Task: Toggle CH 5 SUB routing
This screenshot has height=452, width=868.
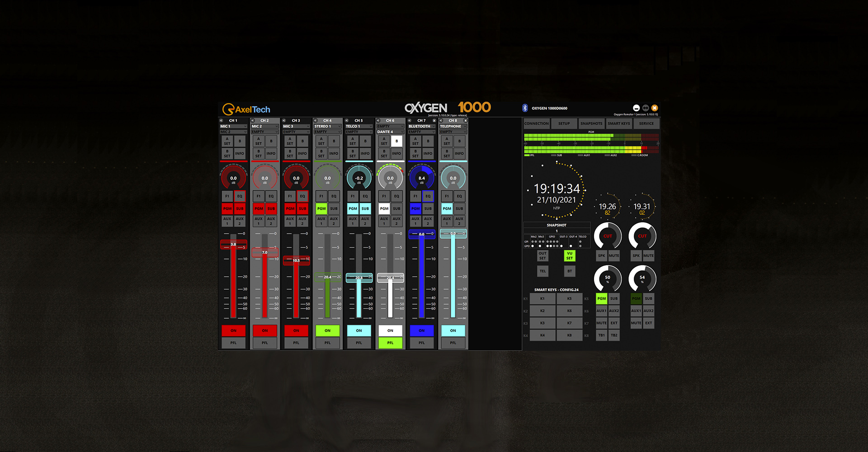Action: [x=365, y=208]
